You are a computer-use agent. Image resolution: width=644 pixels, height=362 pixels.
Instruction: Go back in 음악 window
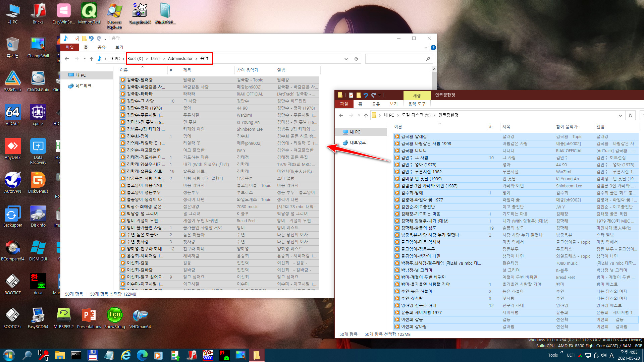point(67,59)
